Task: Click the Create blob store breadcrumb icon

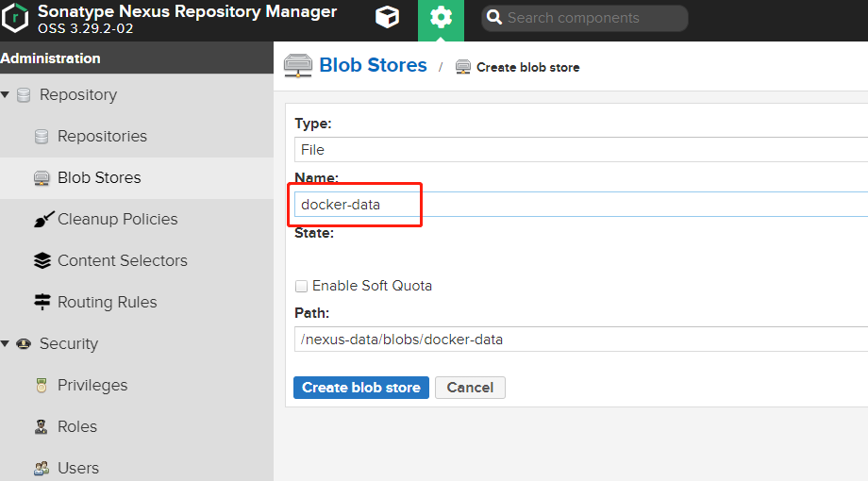Action: point(463,67)
